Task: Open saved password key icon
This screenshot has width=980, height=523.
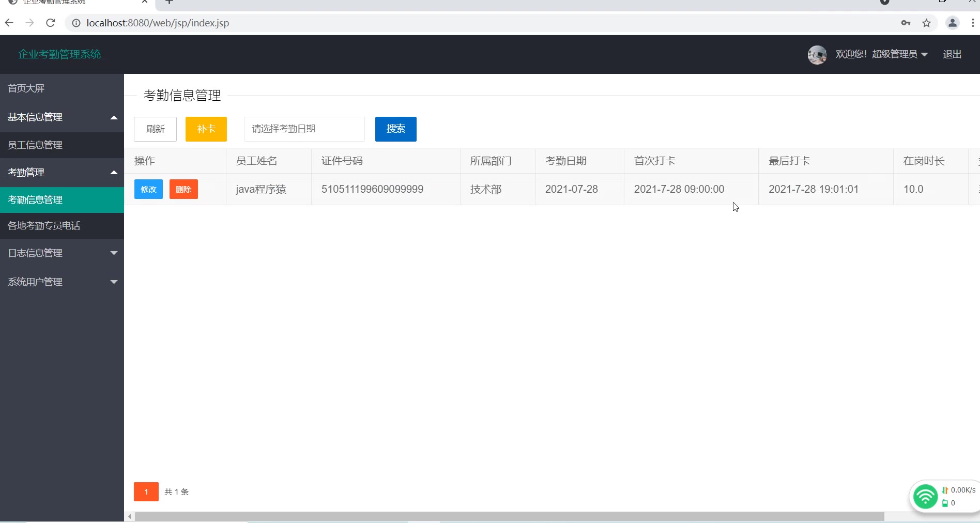Action: 906,23
